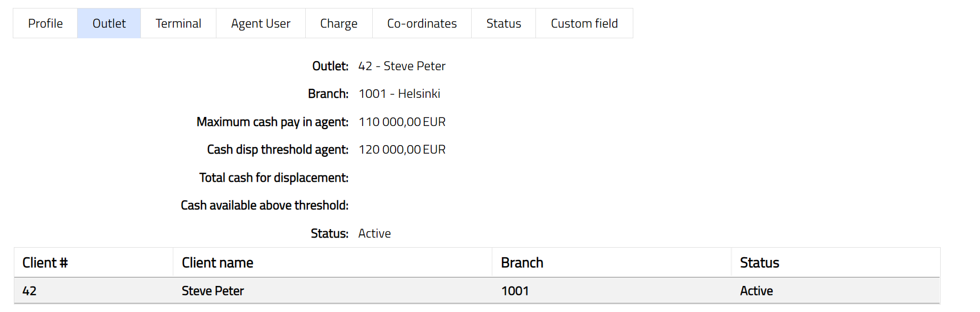
Task: Sort by Client # column header
Action: [45, 263]
